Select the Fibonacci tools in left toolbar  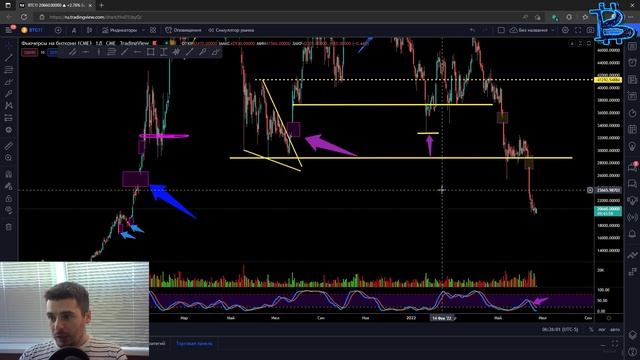tap(9, 70)
